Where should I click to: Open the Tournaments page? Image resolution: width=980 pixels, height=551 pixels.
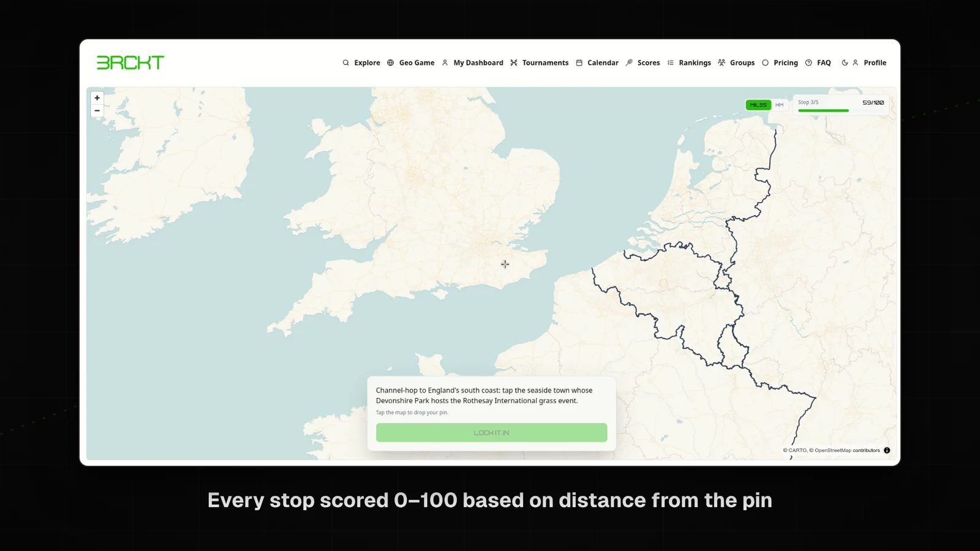point(545,62)
